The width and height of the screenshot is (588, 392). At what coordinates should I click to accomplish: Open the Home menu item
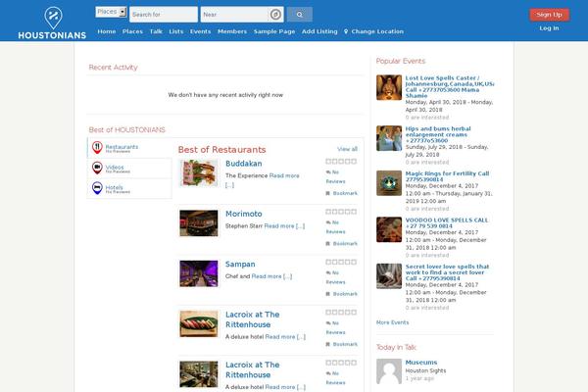click(107, 32)
